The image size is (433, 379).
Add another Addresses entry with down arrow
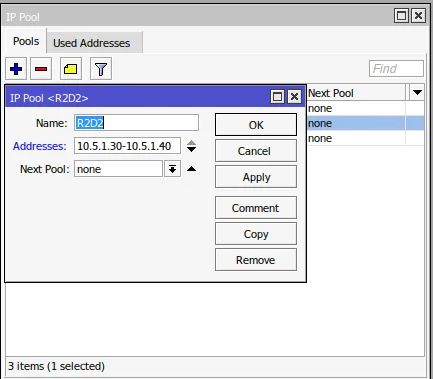coord(191,149)
